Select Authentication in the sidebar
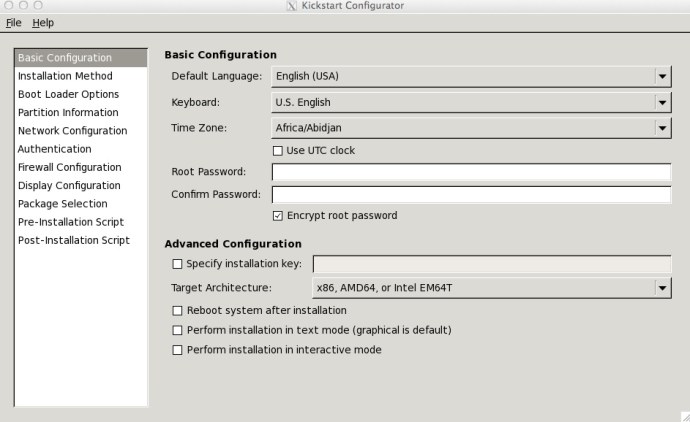This screenshot has height=422, width=690. tap(81, 149)
